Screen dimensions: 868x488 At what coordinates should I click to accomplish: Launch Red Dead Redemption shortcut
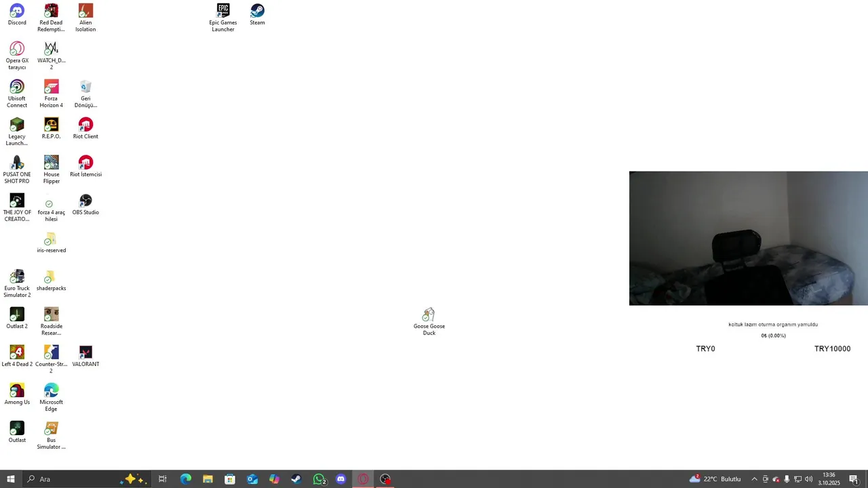pos(51,18)
